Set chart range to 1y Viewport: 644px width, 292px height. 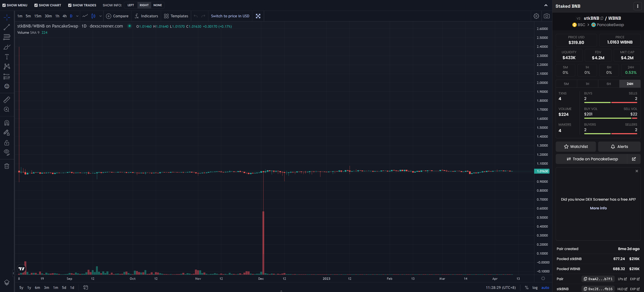click(x=29, y=287)
